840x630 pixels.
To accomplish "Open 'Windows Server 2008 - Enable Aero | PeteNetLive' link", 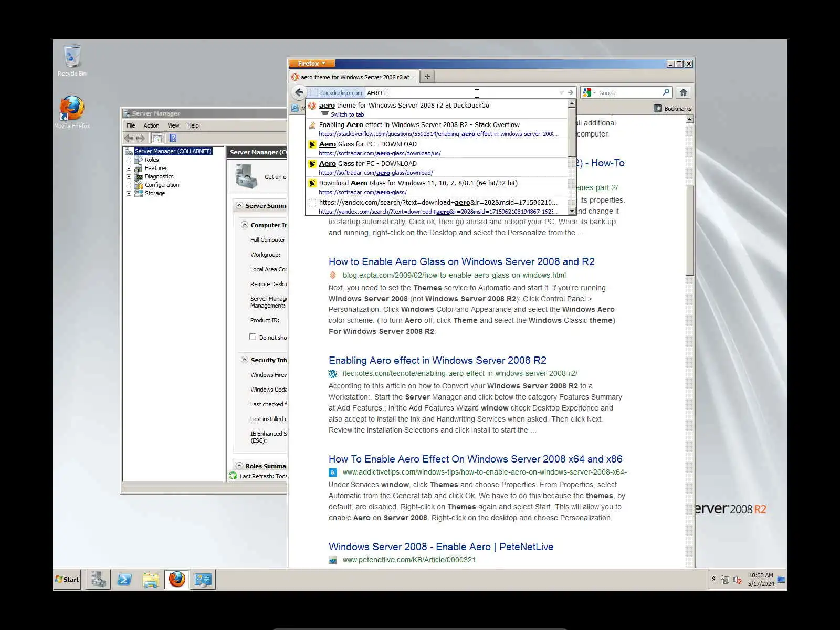I will pyautogui.click(x=441, y=547).
